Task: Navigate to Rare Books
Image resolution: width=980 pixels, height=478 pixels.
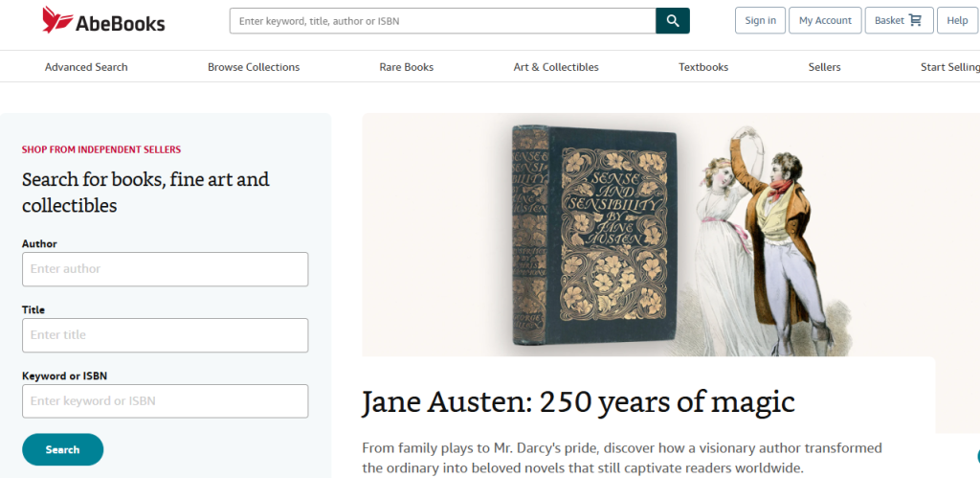Action: pyautogui.click(x=406, y=67)
